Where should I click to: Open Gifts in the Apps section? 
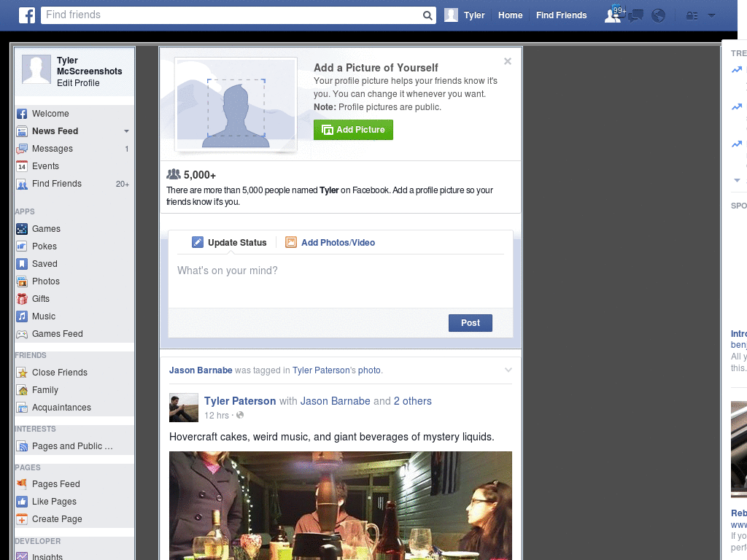(41, 299)
